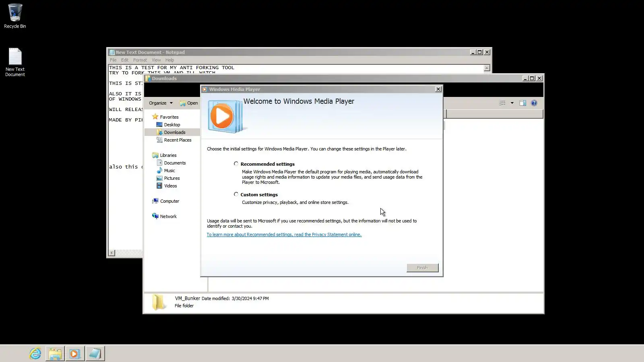Click Network label in navigation pane

click(x=168, y=216)
